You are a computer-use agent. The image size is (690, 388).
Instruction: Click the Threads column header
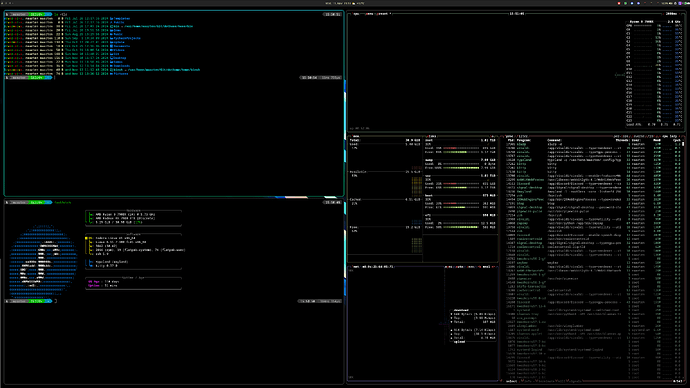point(622,140)
